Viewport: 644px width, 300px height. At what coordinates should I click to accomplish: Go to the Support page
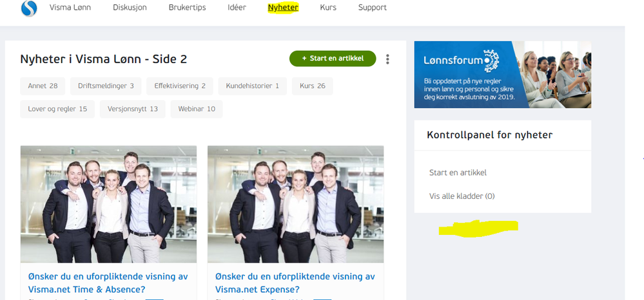(373, 7)
